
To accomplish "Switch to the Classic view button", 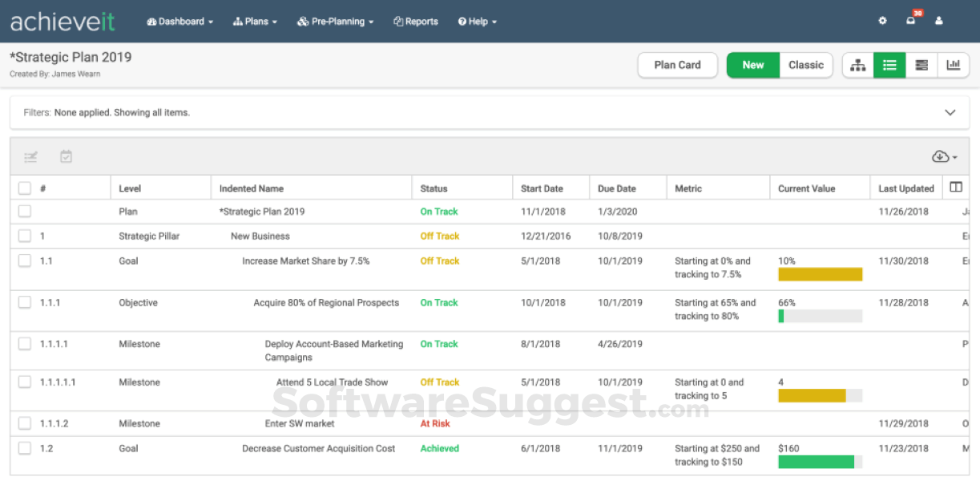I will click(805, 66).
